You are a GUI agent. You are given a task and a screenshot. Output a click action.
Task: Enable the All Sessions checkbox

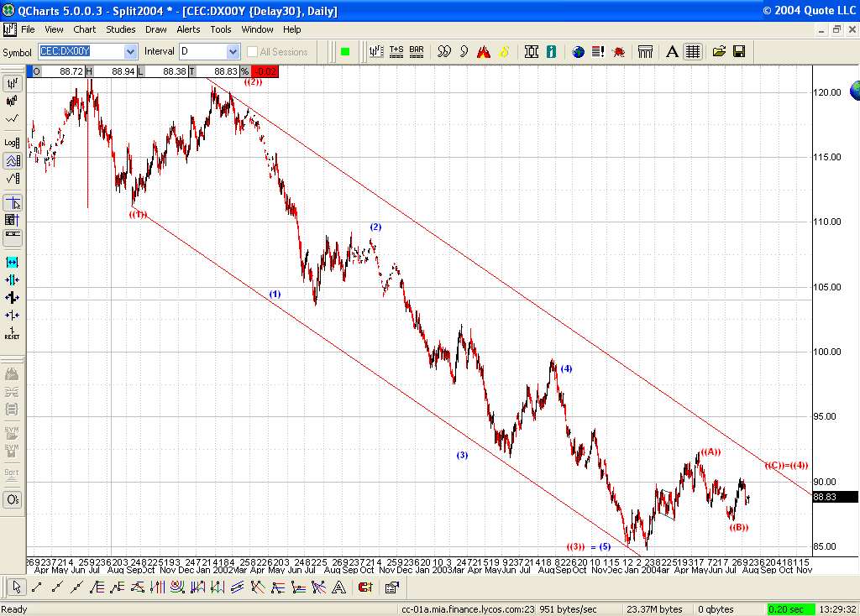(252, 51)
